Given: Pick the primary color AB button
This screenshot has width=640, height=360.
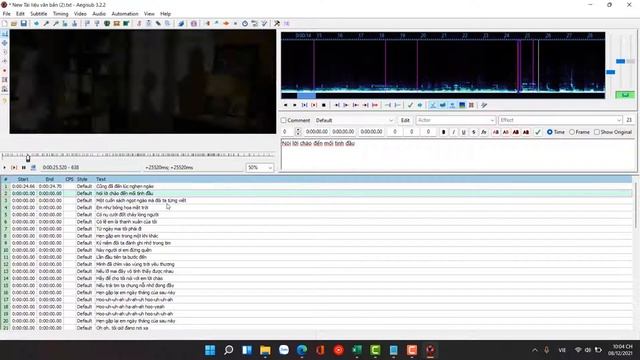Looking at the screenshot, I should point(496,132).
